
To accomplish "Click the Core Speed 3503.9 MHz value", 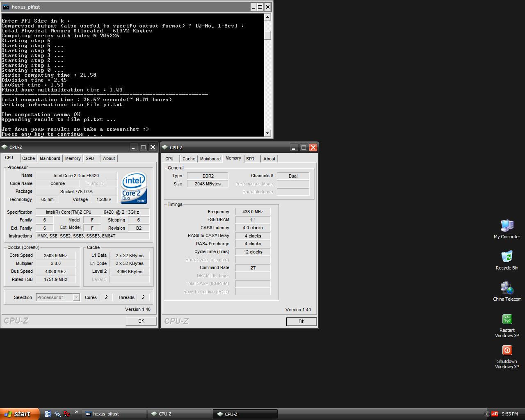I will pyautogui.click(x=55, y=255).
